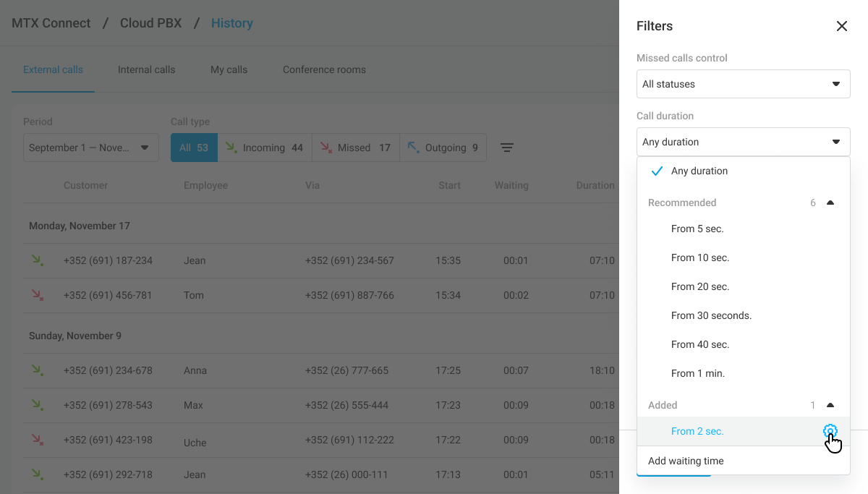Go to Cloud PBX breadcrumb link
Image resolution: width=868 pixels, height=494 pixels.
150,23
